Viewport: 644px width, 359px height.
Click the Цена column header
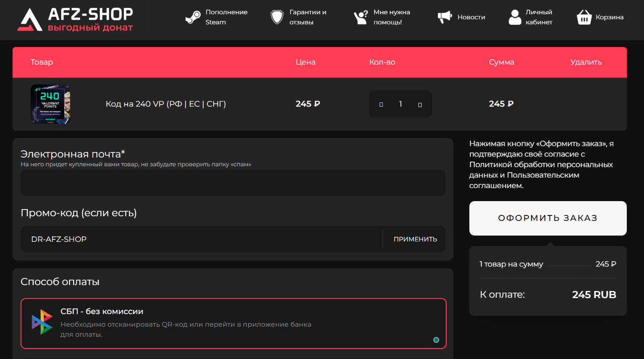(x=306, y=62)
